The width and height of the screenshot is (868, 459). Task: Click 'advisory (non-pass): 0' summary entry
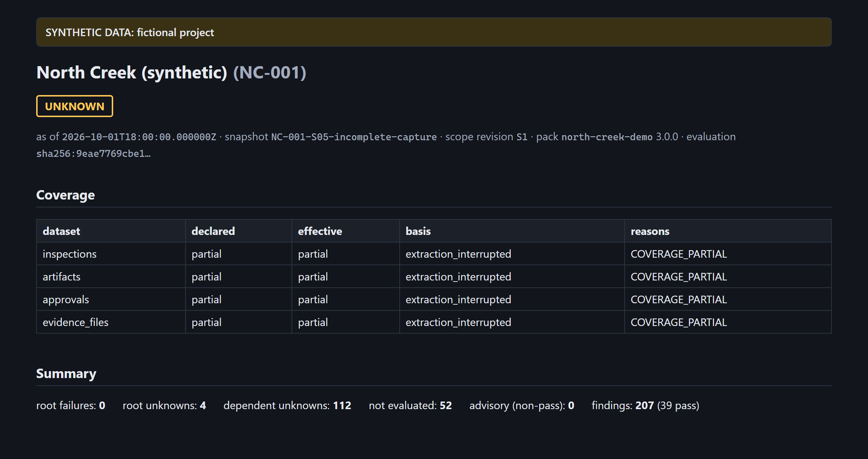[x=522, y=406]
